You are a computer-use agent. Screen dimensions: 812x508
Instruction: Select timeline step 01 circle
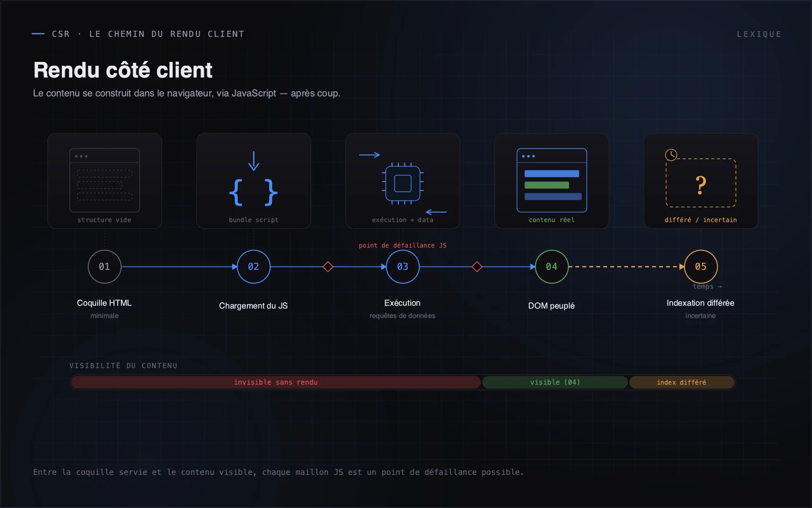pyautogui.click(x=104, y=267)
